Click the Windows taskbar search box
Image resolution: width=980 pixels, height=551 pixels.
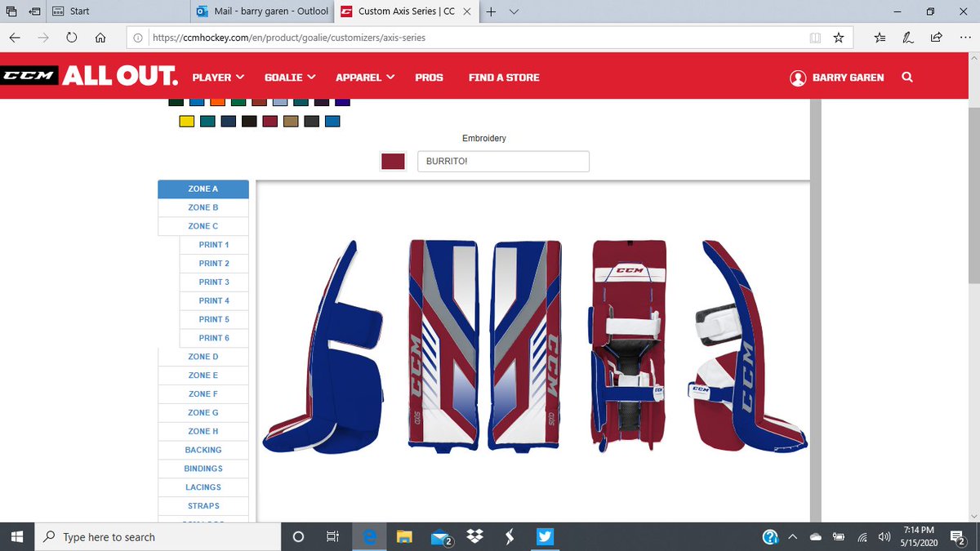158,537
